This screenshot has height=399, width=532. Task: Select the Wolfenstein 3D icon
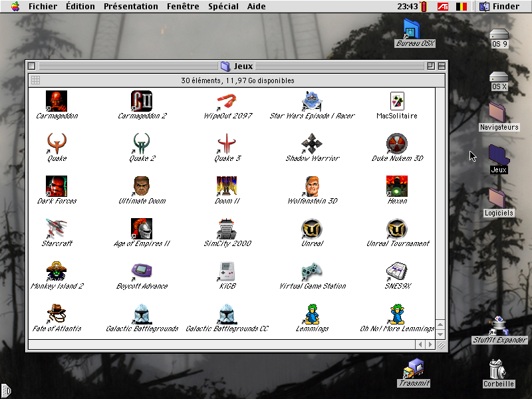pyautogui.click(x=312, y=186)
